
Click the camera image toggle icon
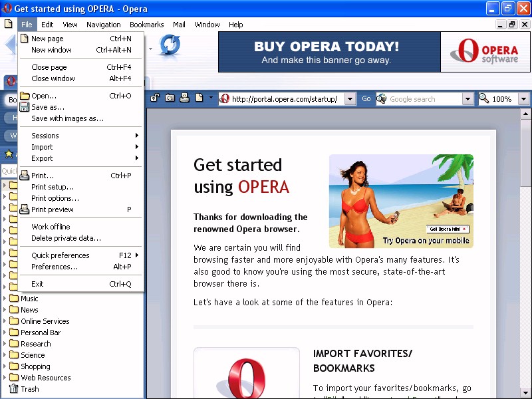pos(170,98)
